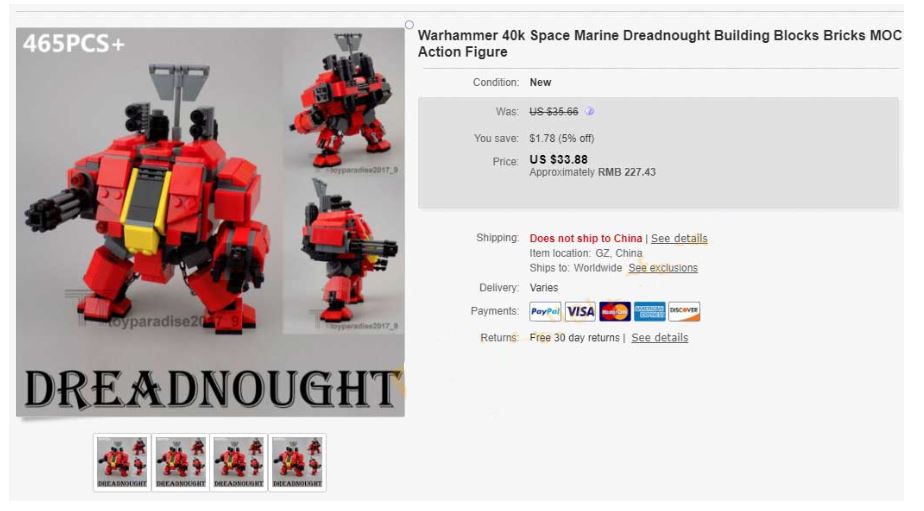Select the fourth Dreadnought thumbnail

[x=297, y=463]
